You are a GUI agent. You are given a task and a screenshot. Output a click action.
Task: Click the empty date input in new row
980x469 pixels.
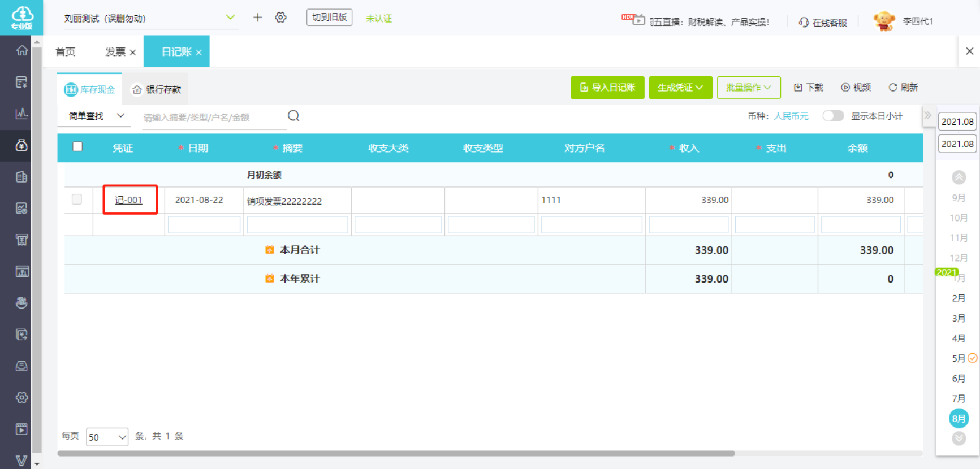click(x=204, y=224)
